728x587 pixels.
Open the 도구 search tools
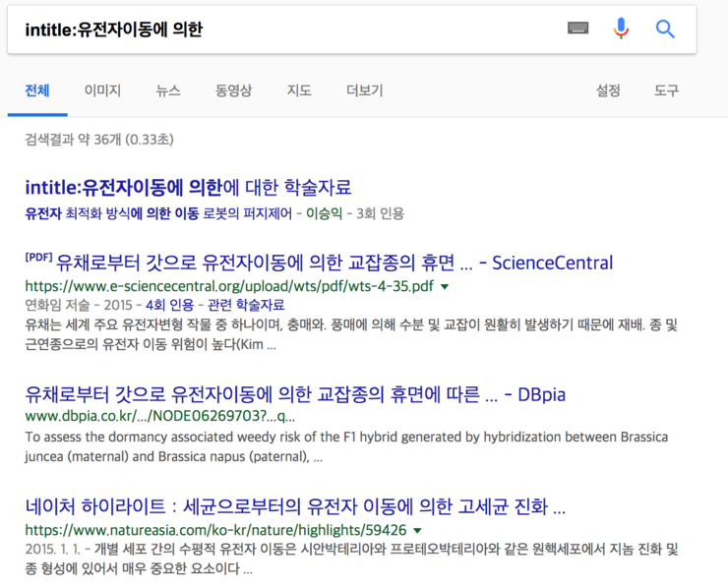666,90
